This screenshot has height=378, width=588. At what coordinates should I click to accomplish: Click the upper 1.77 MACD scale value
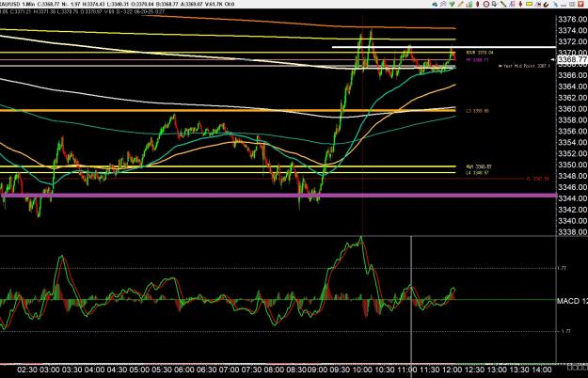click(x=562, y=268)
